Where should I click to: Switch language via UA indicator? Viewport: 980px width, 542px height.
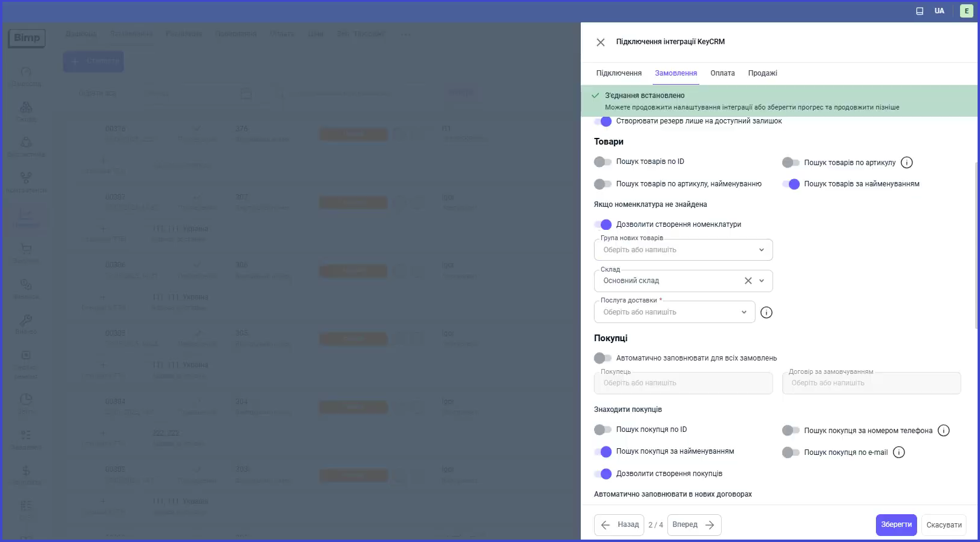(x=939, y=11)
